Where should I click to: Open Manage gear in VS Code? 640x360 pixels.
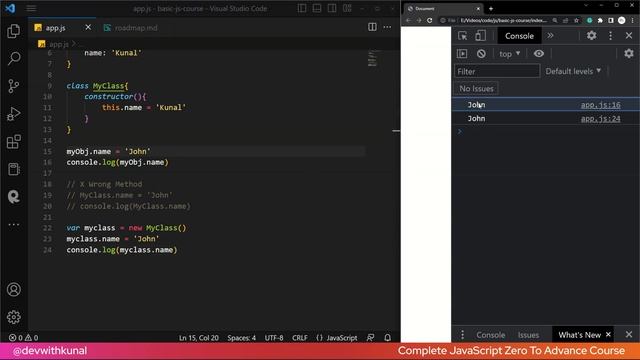click(13, 317)
